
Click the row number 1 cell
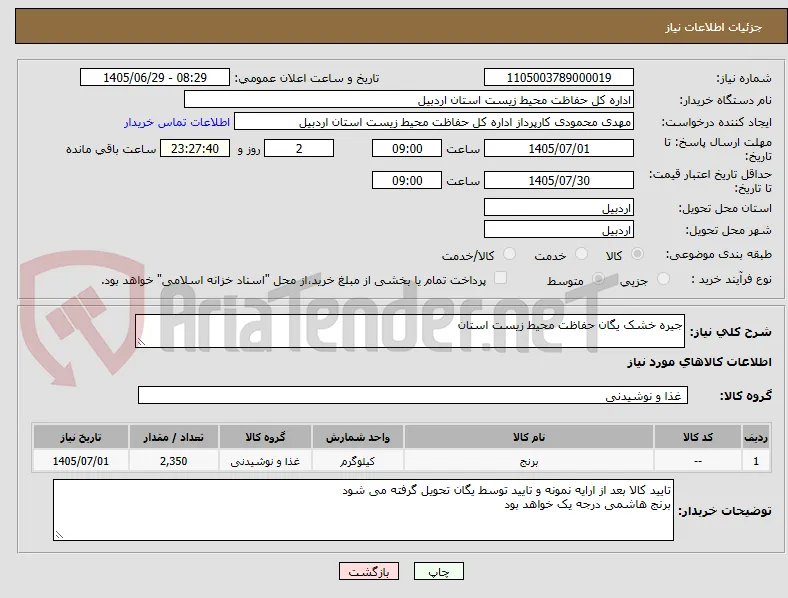point(756,461)
